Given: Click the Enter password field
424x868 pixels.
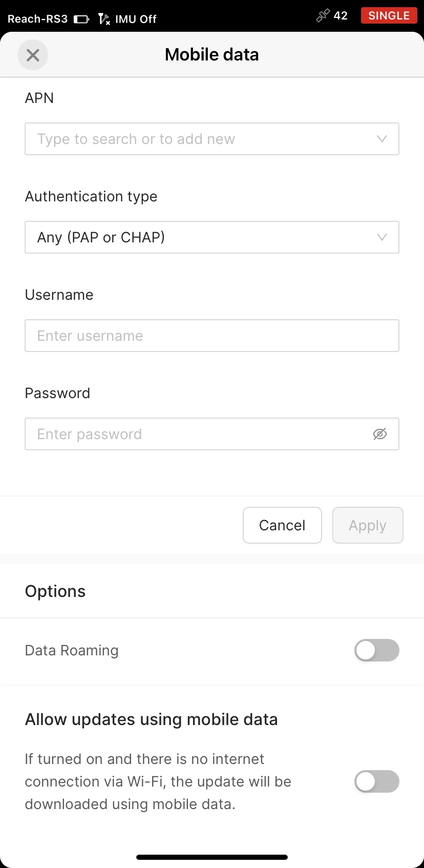Looking at the screenshot, I should click(x=195, y=434).
